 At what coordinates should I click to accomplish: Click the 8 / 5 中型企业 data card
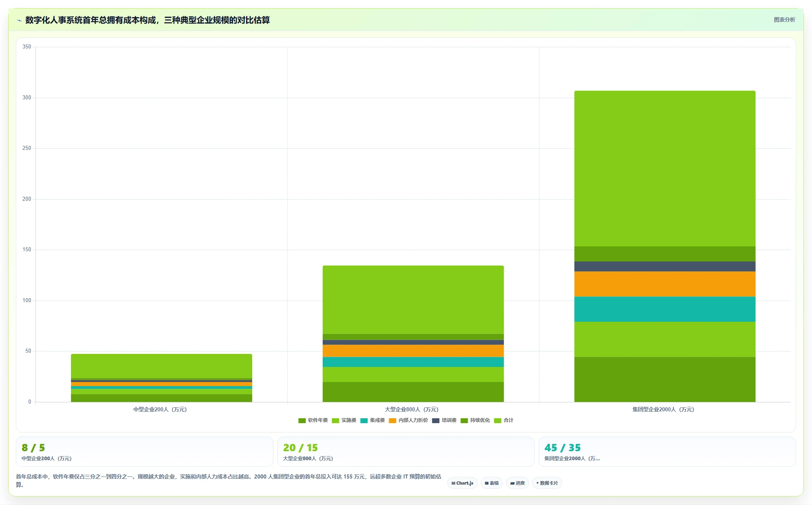[144, 452]
